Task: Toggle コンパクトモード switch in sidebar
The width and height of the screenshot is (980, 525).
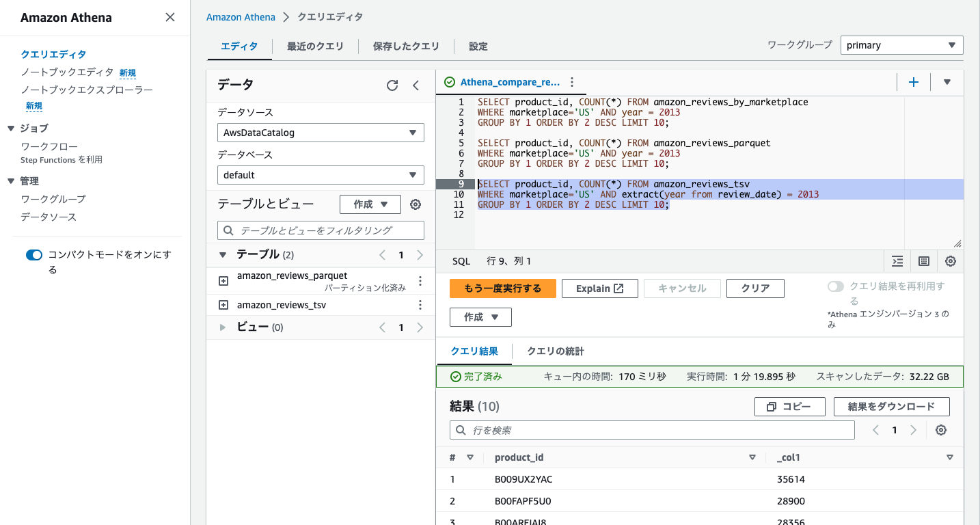Action: tap(33, 255)
